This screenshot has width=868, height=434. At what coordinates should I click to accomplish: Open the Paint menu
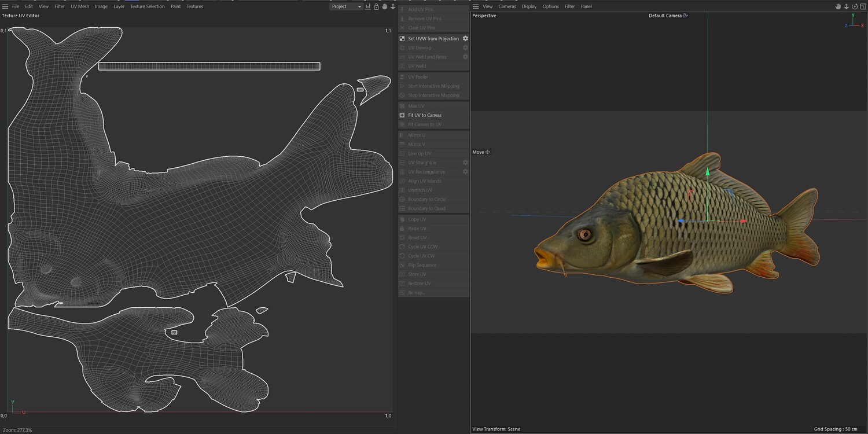coord(175,6)
